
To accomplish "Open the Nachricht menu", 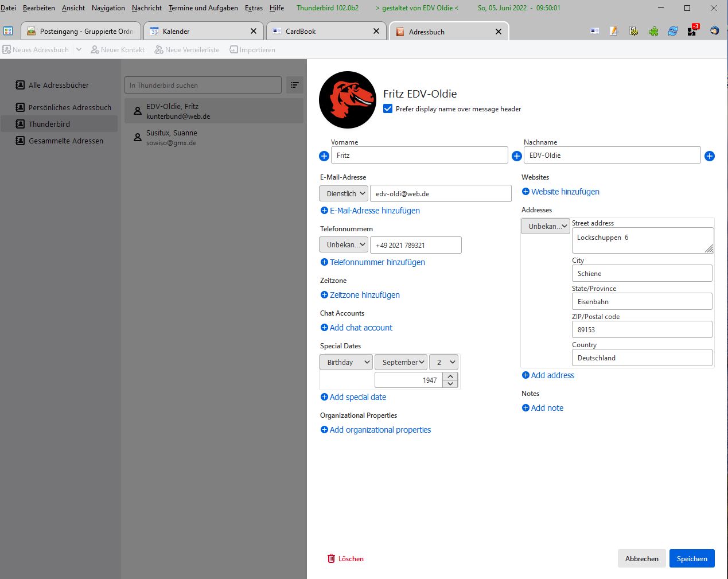I will pos(147,8).
